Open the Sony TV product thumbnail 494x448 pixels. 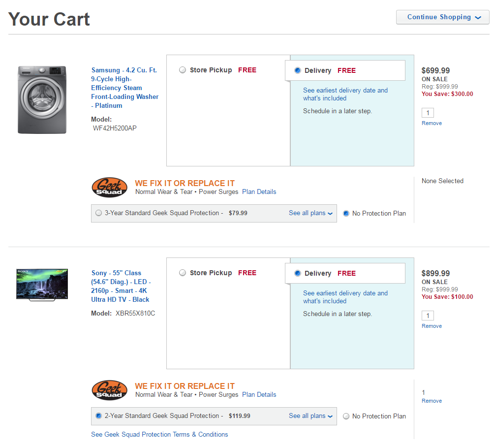coord(42,285)
